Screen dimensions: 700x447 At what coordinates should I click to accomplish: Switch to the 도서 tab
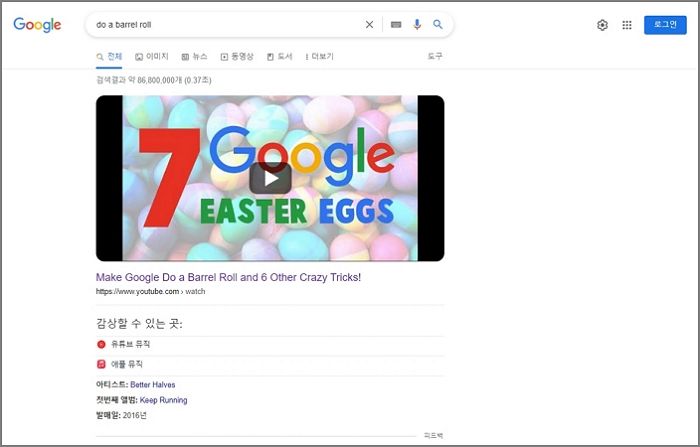pos(279,57)
